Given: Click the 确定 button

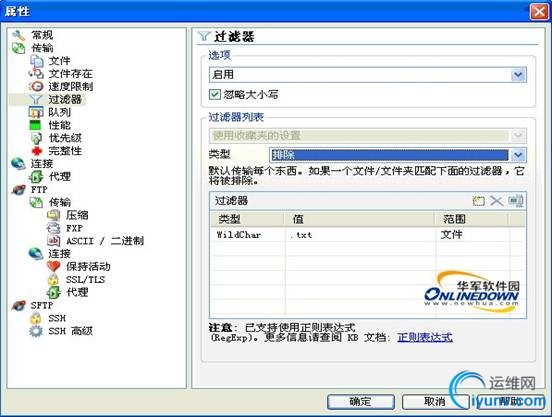Looking at the screenshot, I should pyautogui.click(x=360, y=402).
